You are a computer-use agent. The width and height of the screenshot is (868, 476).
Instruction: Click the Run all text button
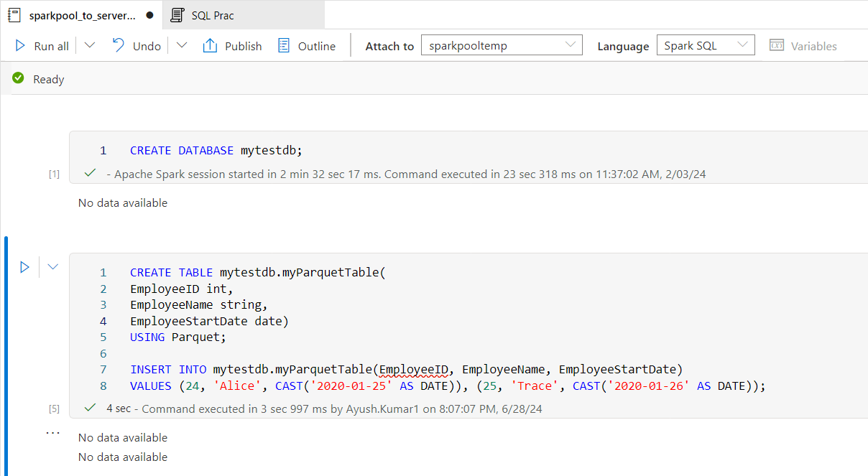pos(48,45)
